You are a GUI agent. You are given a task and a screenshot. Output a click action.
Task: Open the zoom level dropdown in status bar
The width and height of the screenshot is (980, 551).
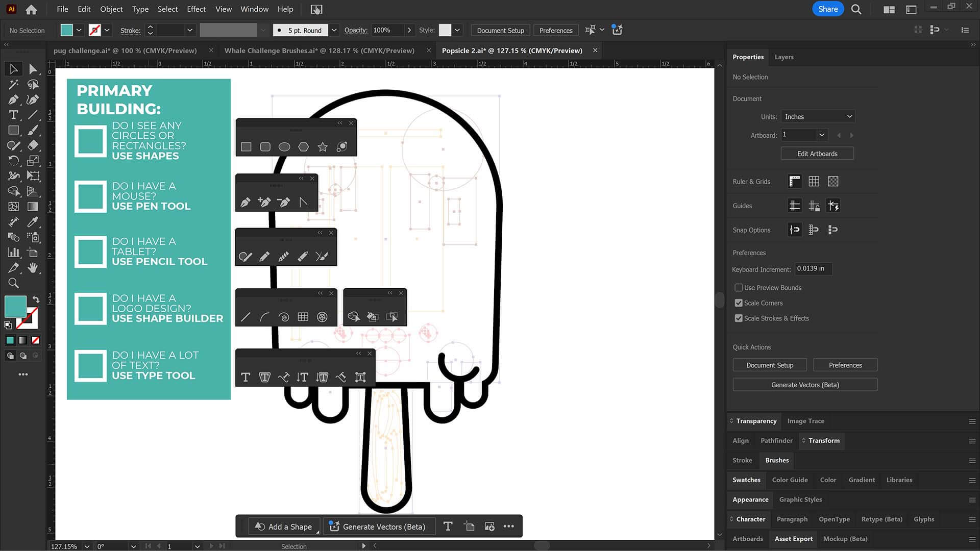tap(87, 546)
